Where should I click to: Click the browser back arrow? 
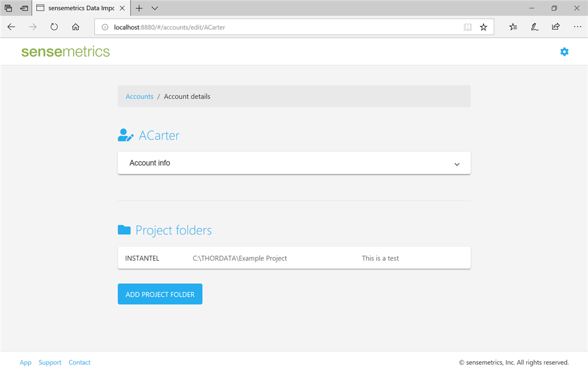11,27
